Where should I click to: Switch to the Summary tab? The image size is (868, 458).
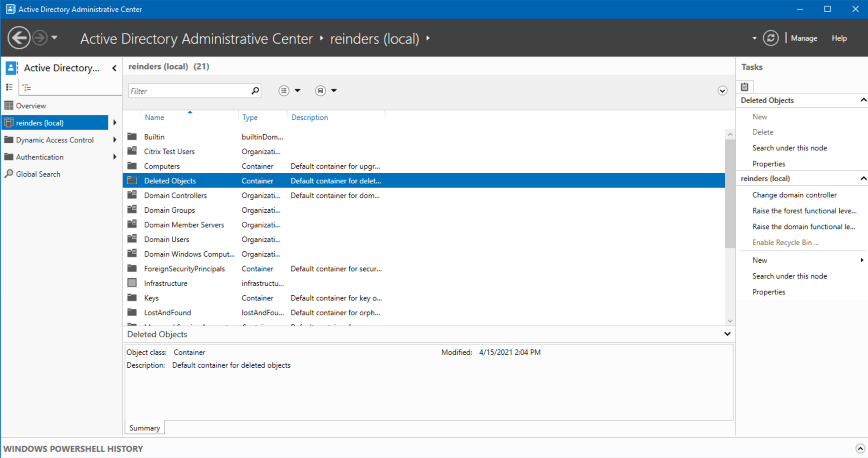pos(144,427)
